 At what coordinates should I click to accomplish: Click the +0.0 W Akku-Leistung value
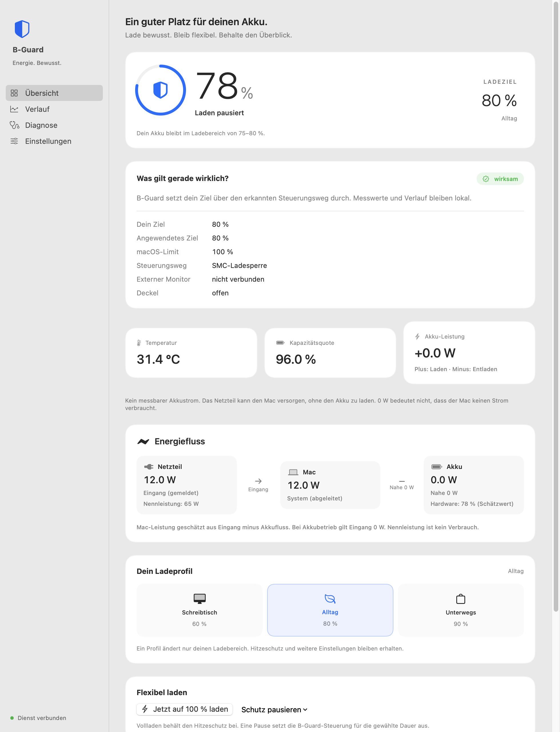pyautogui.click(x=435, y=353)
